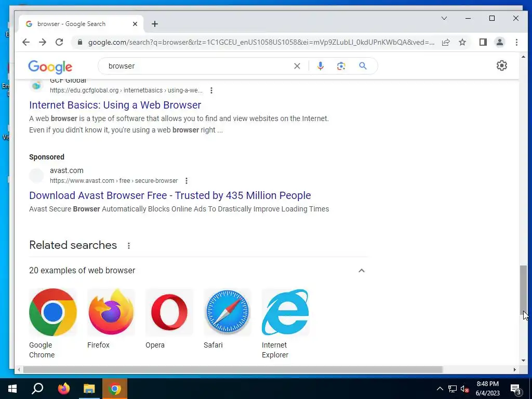Open a new tab
Image resolution: width=532 pixels, height=399 pixels.
[x=155, y=24]
